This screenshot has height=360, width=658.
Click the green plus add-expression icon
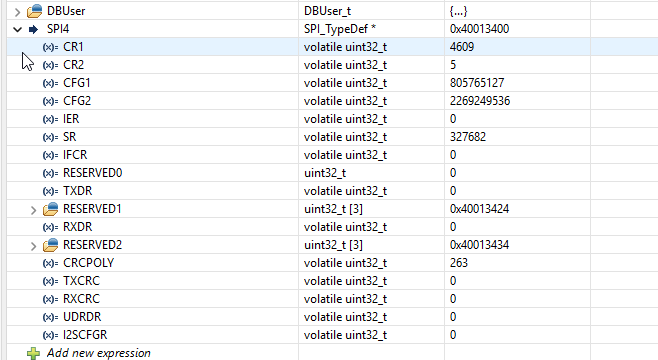coord(34,353)
